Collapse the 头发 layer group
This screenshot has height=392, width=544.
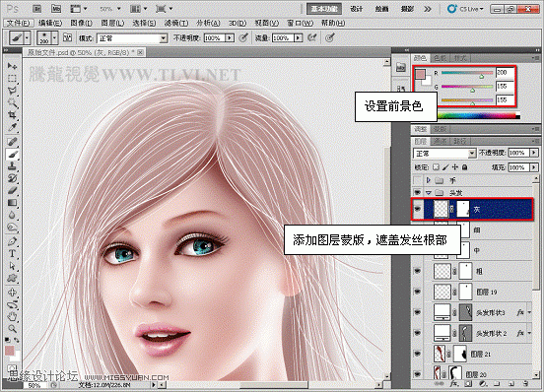(x=429, y=192)
